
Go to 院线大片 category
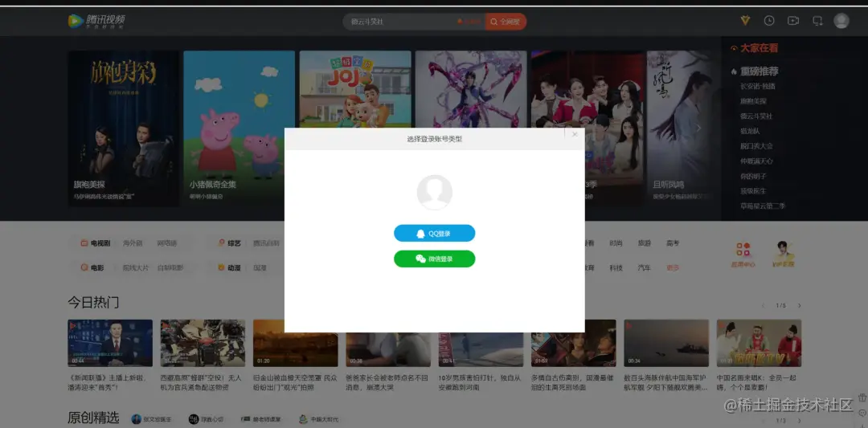pyautogui.click(x=136, y=267)
